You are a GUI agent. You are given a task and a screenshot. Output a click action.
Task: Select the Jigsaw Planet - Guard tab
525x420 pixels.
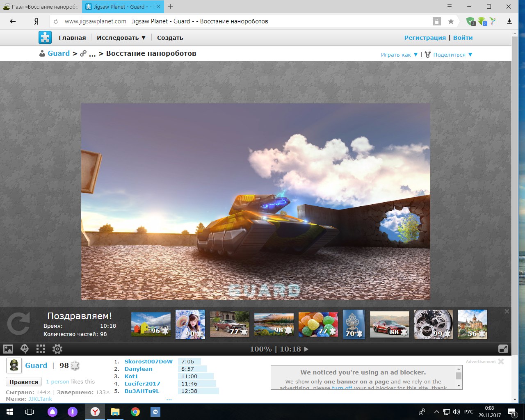point(123,7)
